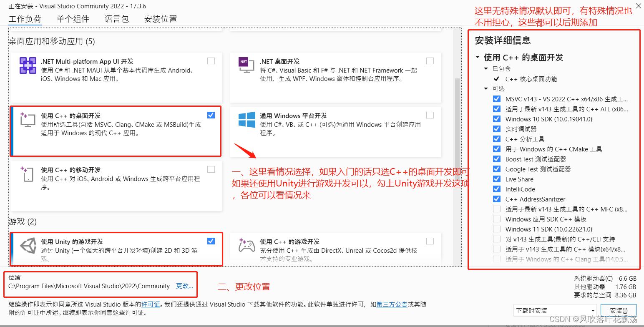
Task: Click the 系统驱动器(C) 6.6 GB text
Action: pos(605,279)
